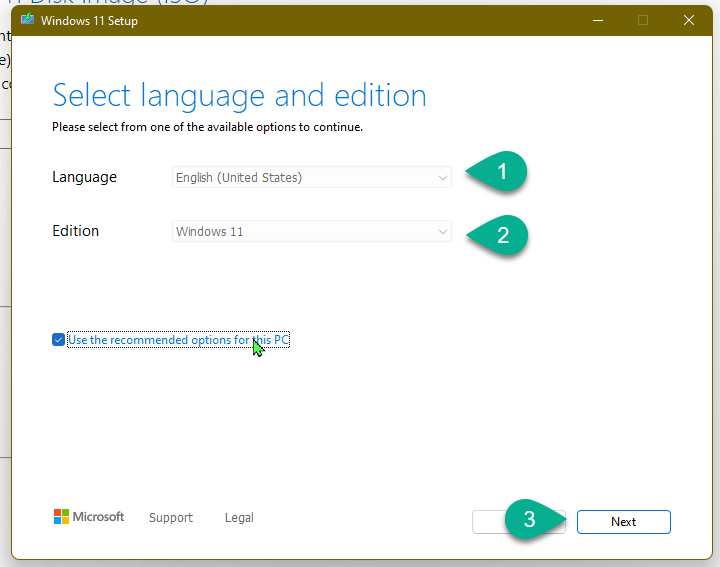720x567 pixels.
Task: Minimize the Windows 11 Setup window
Action: (597, 20)
